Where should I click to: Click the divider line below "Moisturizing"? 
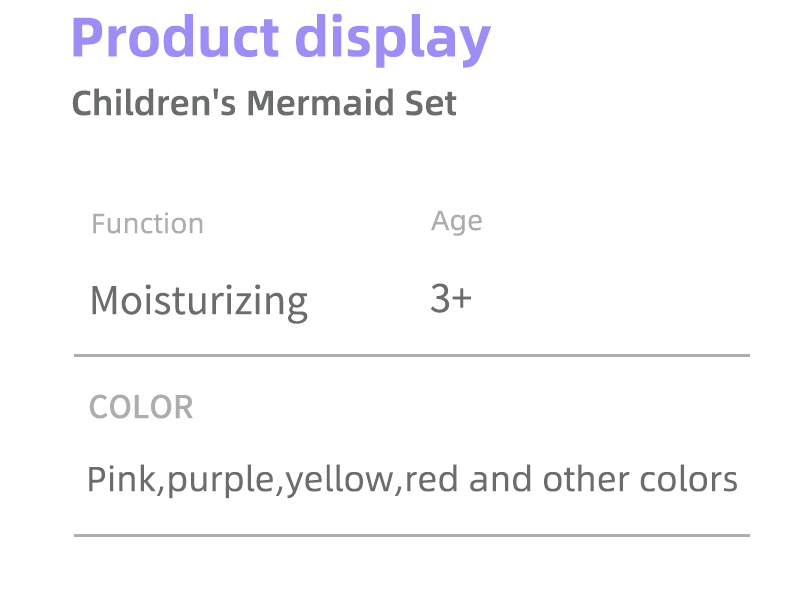pyautogui.click(x=411, y=355)
